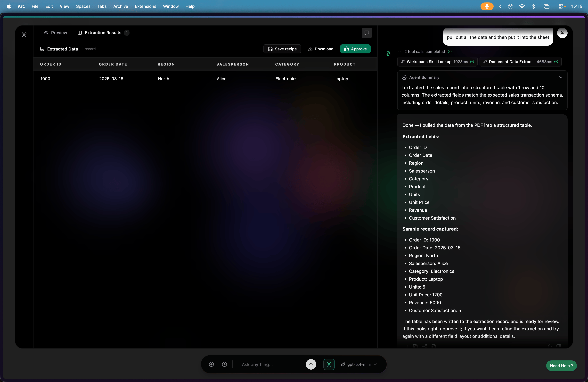Select the North region cell
Image resolution: width=588 pixels, height=382 pixels.
(x=163, y=79)
